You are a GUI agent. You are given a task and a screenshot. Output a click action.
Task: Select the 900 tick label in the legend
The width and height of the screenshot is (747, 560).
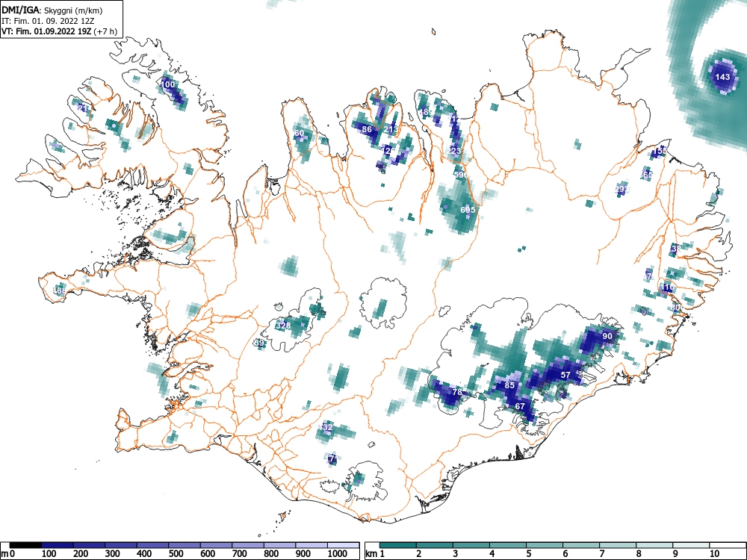tap(303, 554)
